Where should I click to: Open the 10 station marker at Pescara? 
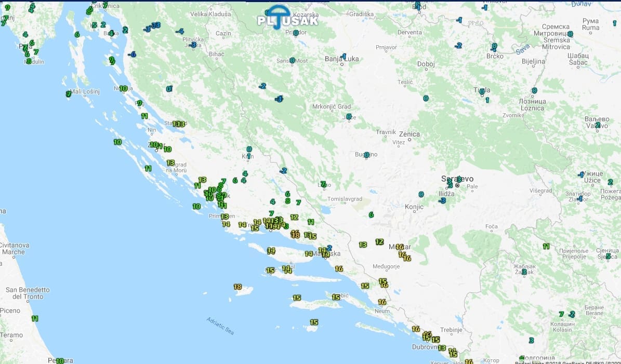60,360
